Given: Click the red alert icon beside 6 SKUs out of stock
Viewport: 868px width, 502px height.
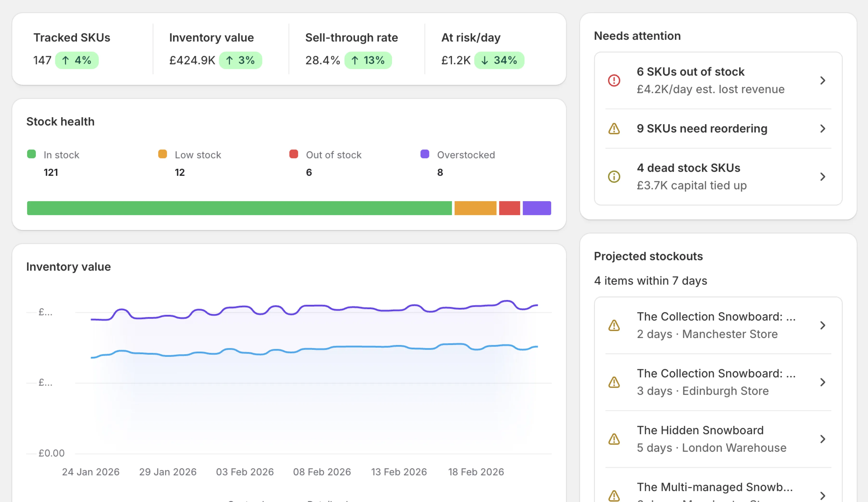Looking at the screenshot, I should click(614, 80).
